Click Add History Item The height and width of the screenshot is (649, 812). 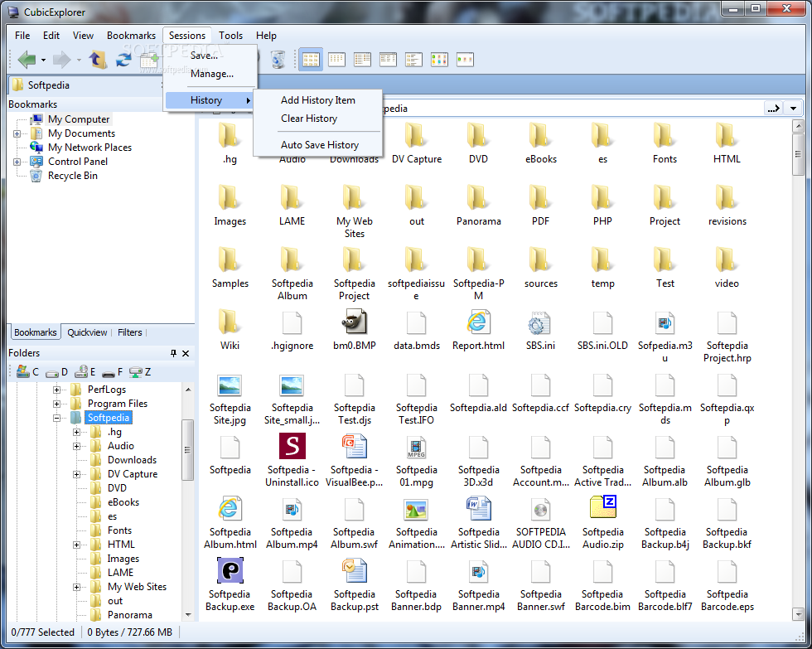click(318, 100)
